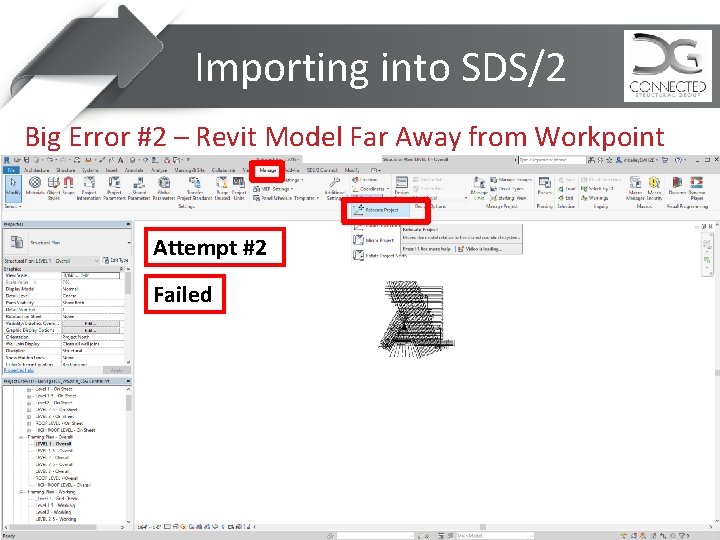The height and width of the screenshot is (540, 720).
Task: Click the Warnings tool
Action: (594, 198)
